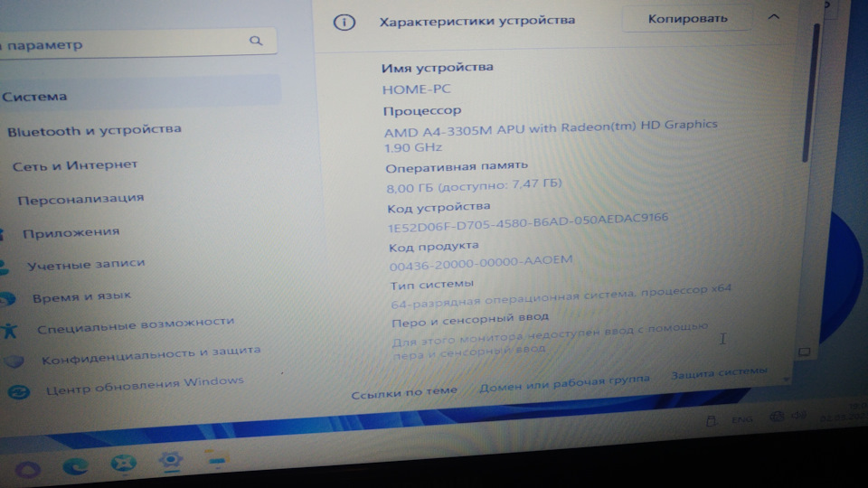
Task: Click the teal round icon next to Edge on the taskbar
Action: click(124, 463)
